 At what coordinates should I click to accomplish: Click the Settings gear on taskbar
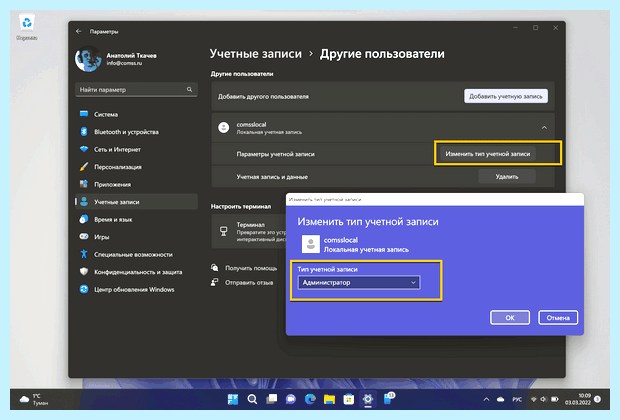coord(368,399)
